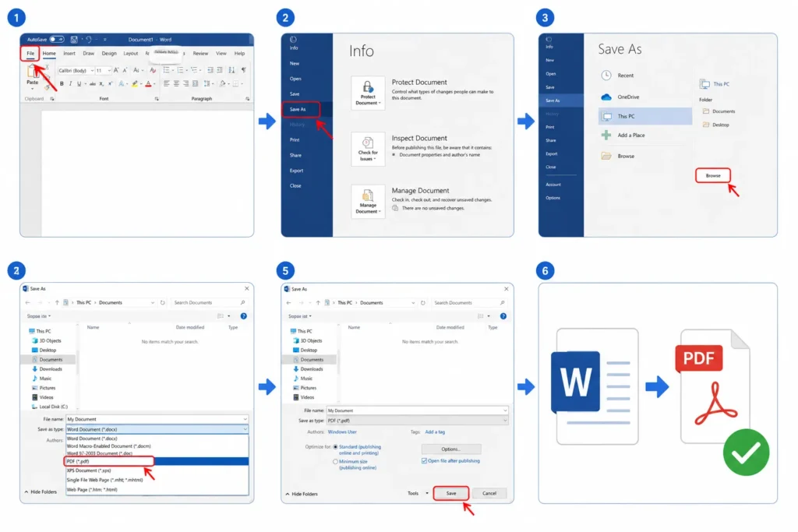The height and width of the screenshot is (532, 798).
Task: Toggle Italic formatting in the Font group
Action: click(x=70, y=83)
